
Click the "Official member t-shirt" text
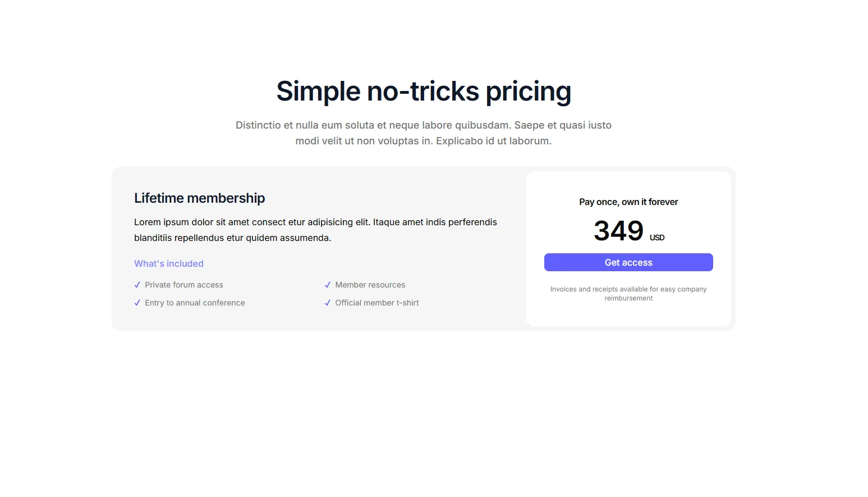[377, 303]
